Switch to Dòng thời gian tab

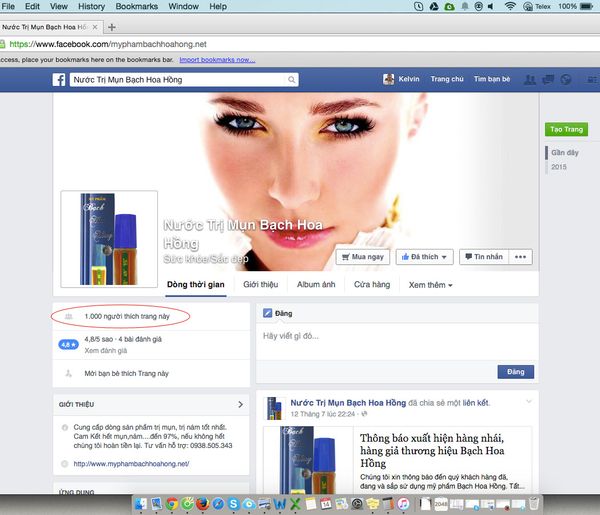pyautogui.click(x=196, y=285)
